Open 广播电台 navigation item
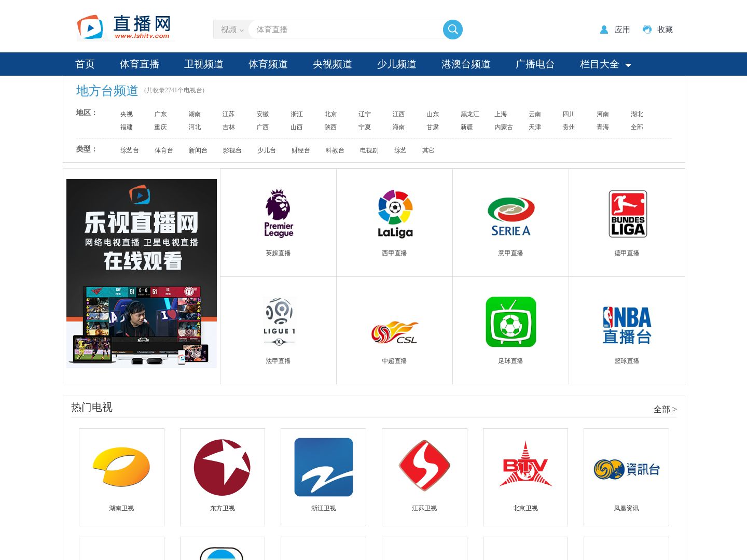The image size is (747, 560). (x=535, y=64)
